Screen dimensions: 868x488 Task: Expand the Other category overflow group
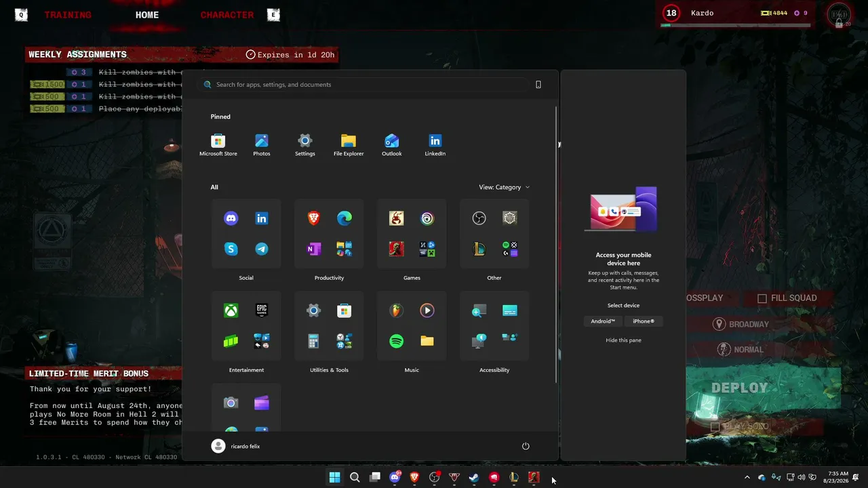point(510,249)
